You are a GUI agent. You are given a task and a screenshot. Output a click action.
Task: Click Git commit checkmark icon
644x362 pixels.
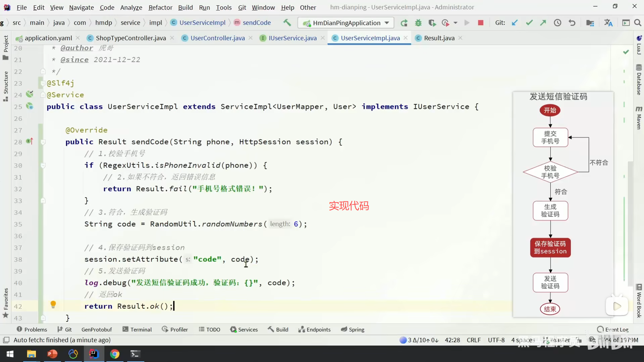[529, 23]
